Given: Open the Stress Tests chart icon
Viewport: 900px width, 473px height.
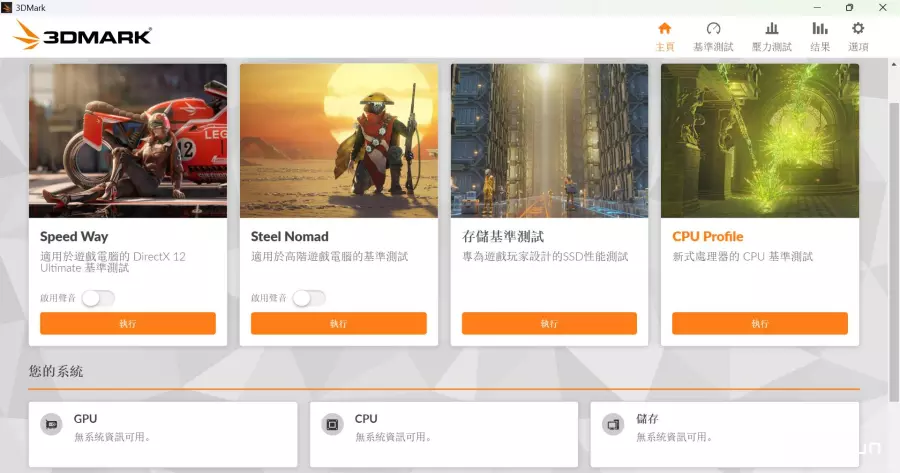Looking at the screenshot, I should (x=771, y=29).
